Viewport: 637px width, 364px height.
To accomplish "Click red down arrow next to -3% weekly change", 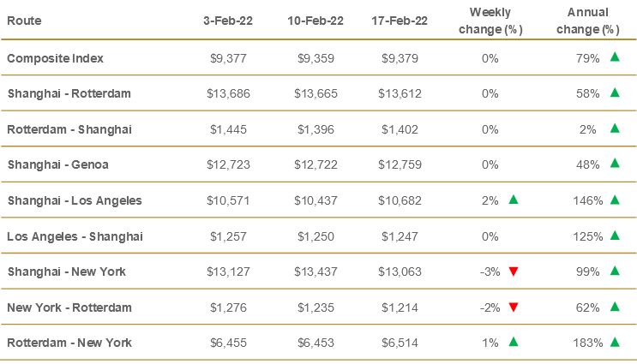I will click(x=513, y=272).
